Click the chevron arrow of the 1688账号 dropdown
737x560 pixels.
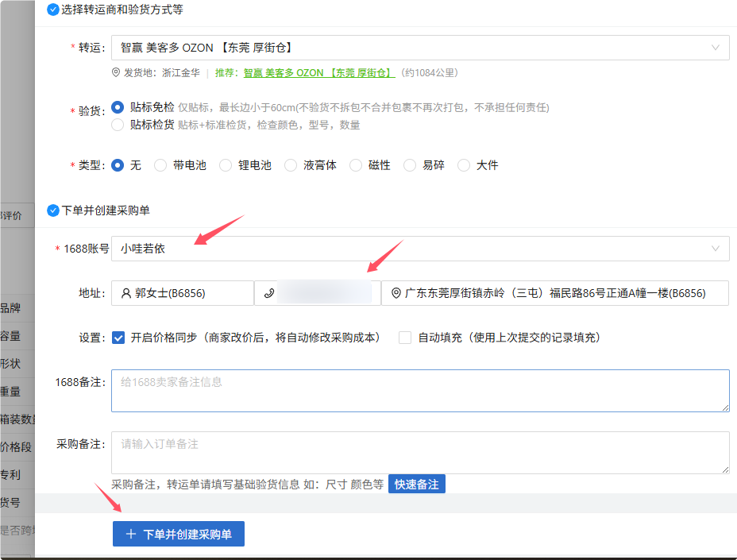(716, 249)
